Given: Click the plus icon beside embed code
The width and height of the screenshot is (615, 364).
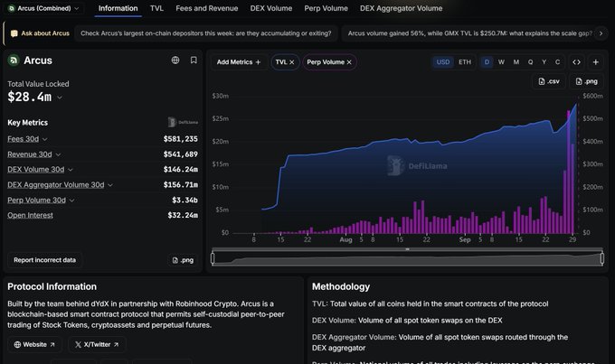Looking at the screenshot, I should point(595,62).
